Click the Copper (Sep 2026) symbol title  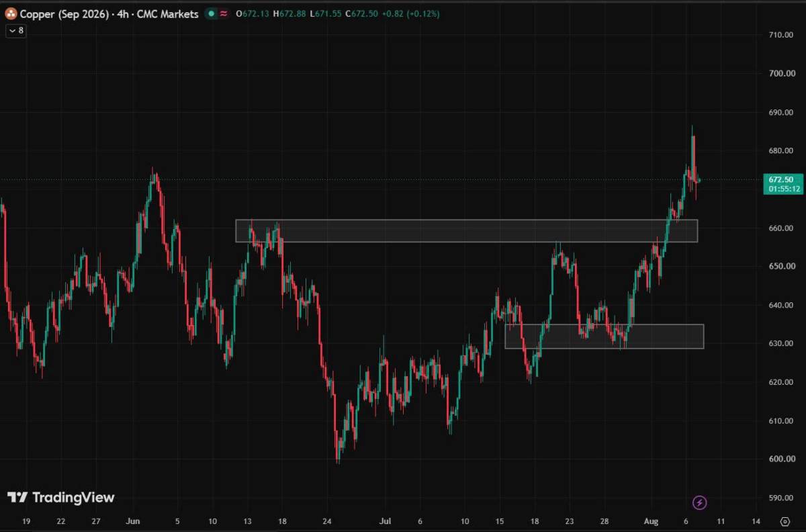coord(66,13)
